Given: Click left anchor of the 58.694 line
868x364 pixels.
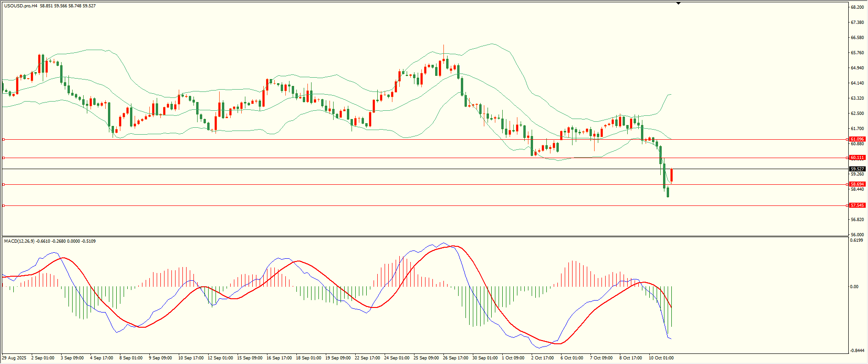Looking at the screenshot, I should pos(4,184).
